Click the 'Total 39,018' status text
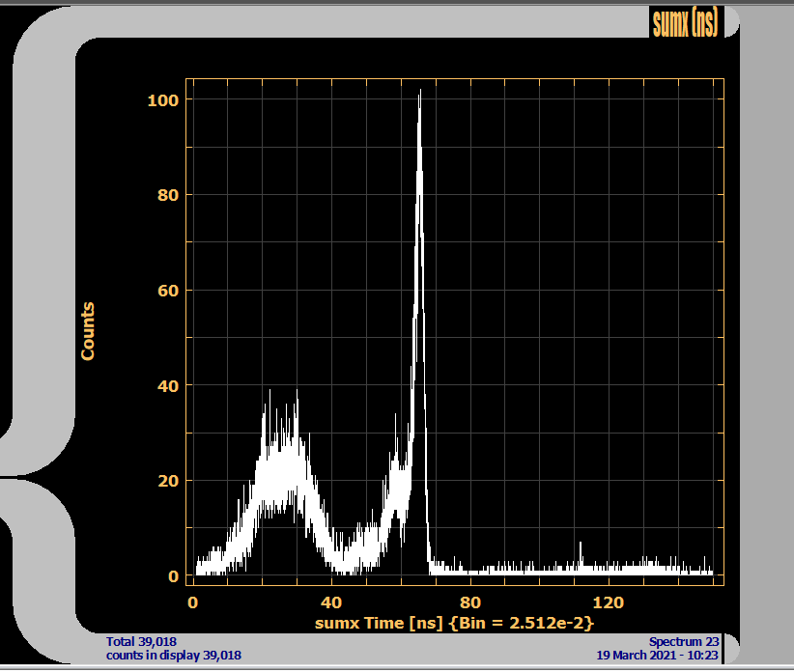 tap(141, 641)
